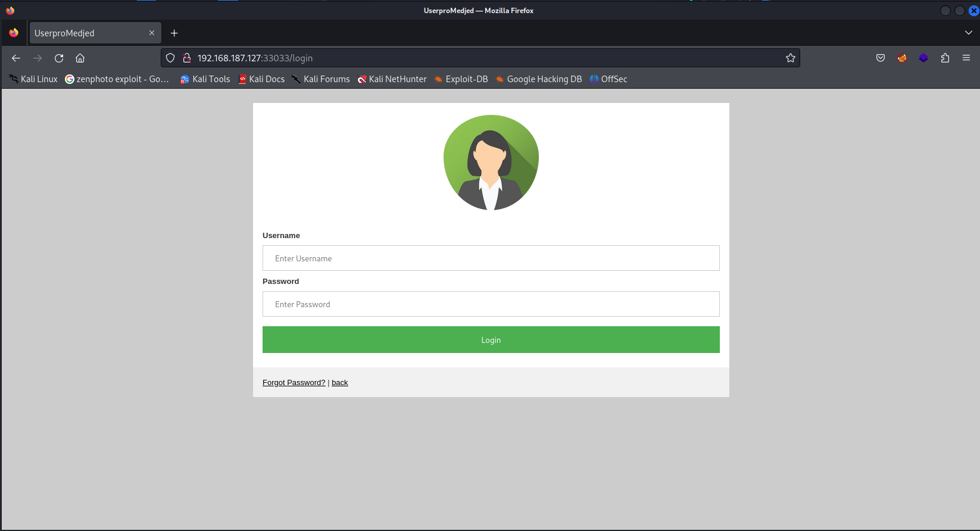Expand the list all tabs chevron
The image size is (980, 531).
tap(968, 33)
